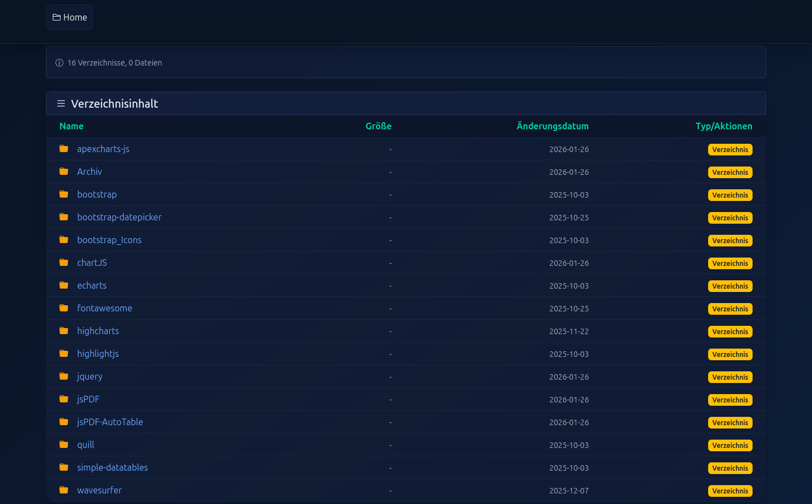
Task: Click the folder icon beside apexcharts-js
Action: [x=63, y=149]
